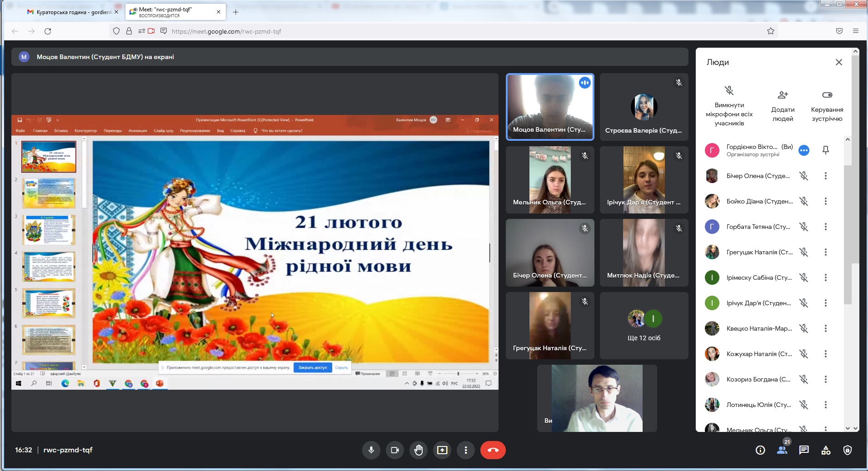Select slide 2 thumbnail in shared PowerPoint
Image resolution: width=868 pixels, height=471 pixels.
coord(49,193)
